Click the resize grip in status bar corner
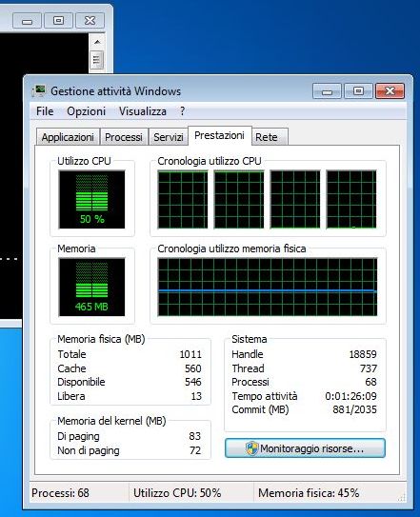This screenshot has height=517, width=420. pos(402,498)
